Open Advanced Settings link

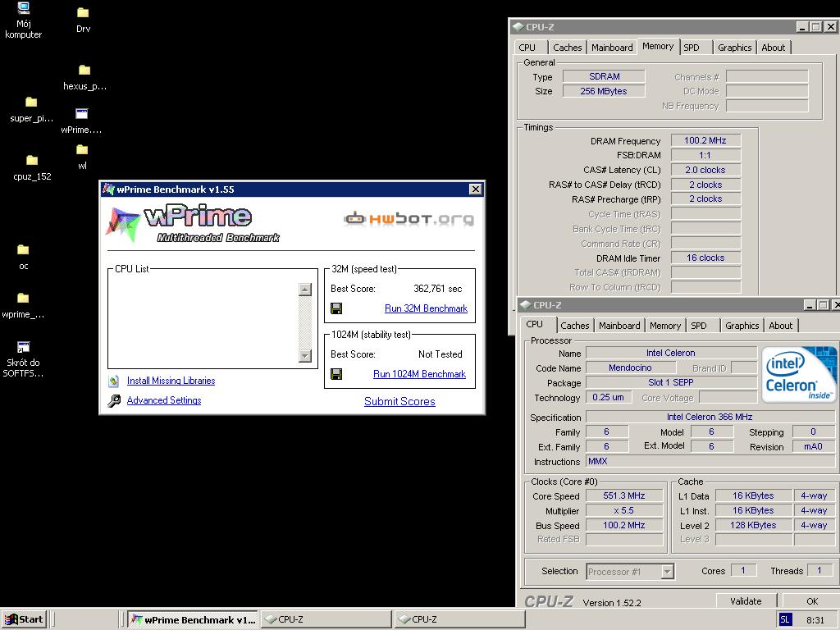[164, 400]
